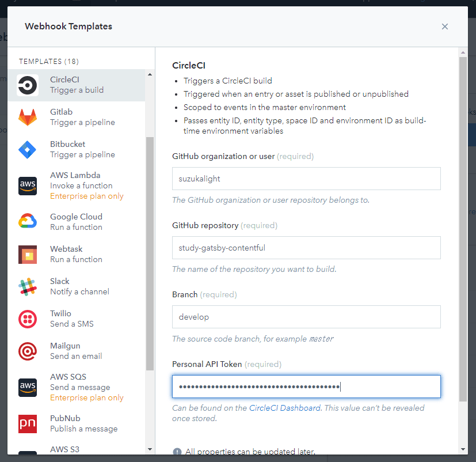Close the Webhook Templates dialog
This screenshot has height=462, width=476.
[444, 26]
